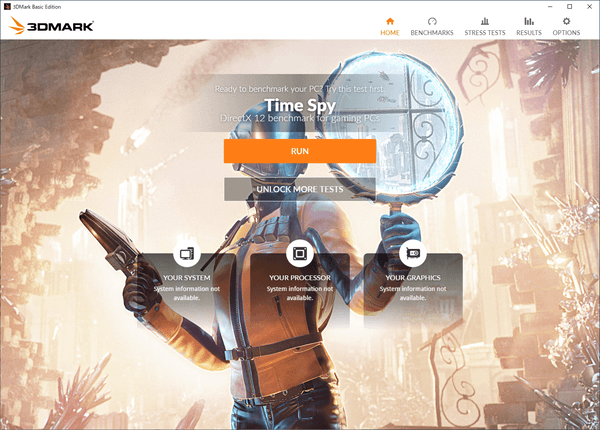The width and height of the screenshot is (600, 430).
Task: Run the Time Spy benchmark
Action: pyautogui.click(x=300, y=151)
